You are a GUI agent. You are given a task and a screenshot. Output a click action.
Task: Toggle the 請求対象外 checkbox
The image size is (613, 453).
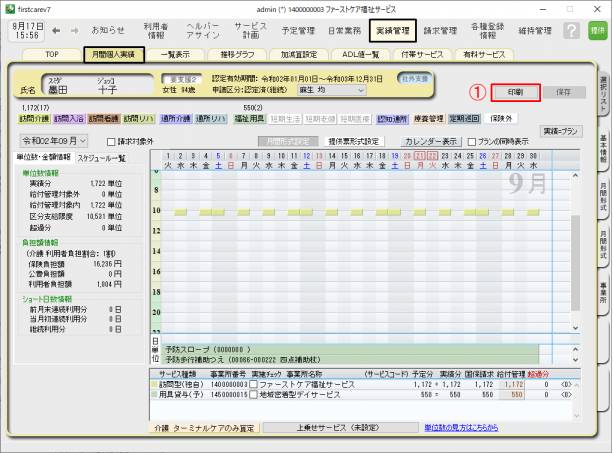click(x=111, y=142)
